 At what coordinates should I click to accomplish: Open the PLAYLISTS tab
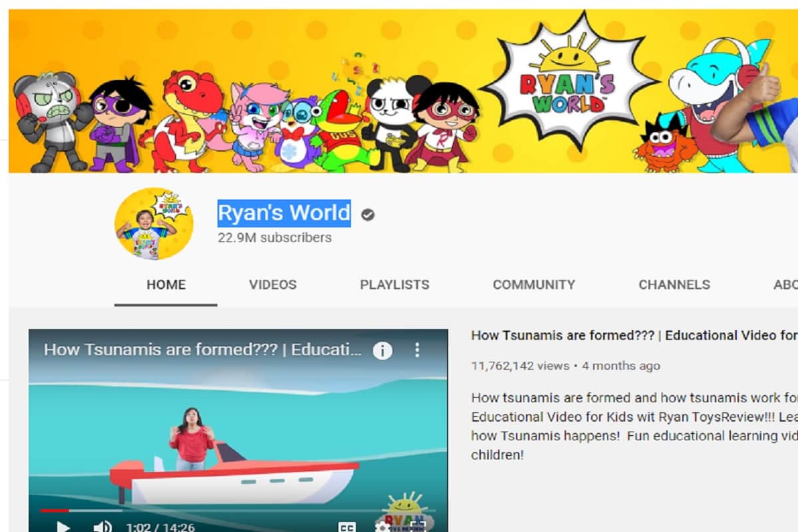[394, 285]
